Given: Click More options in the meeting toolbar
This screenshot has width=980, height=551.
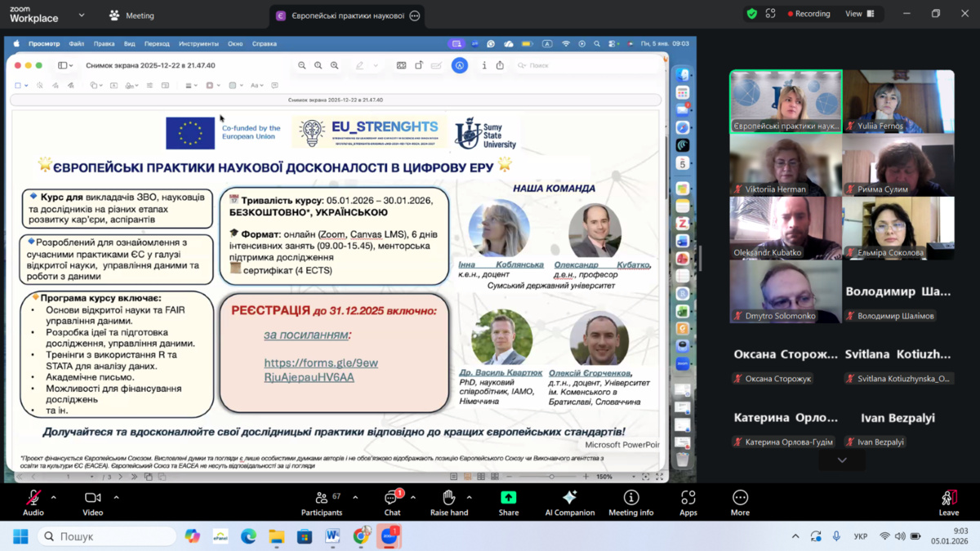Looking at the screenshot, I should pyautogui.click(x=740, y=501).
